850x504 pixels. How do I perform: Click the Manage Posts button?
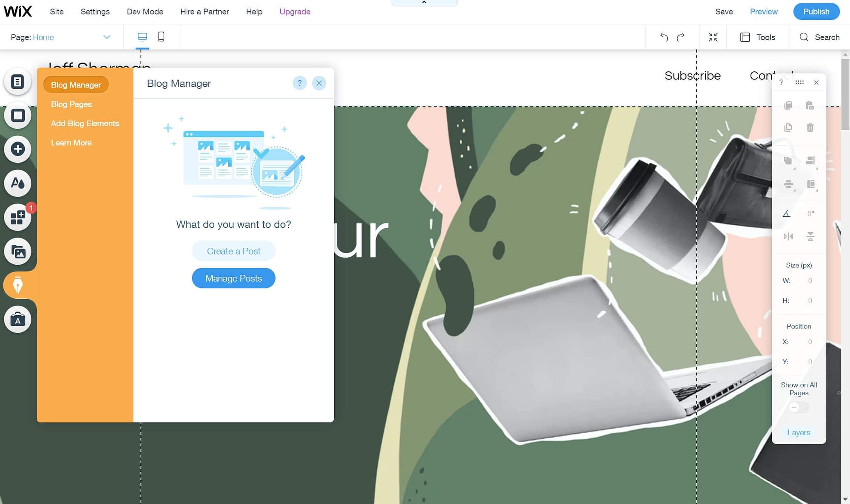[x=233, y=278]
